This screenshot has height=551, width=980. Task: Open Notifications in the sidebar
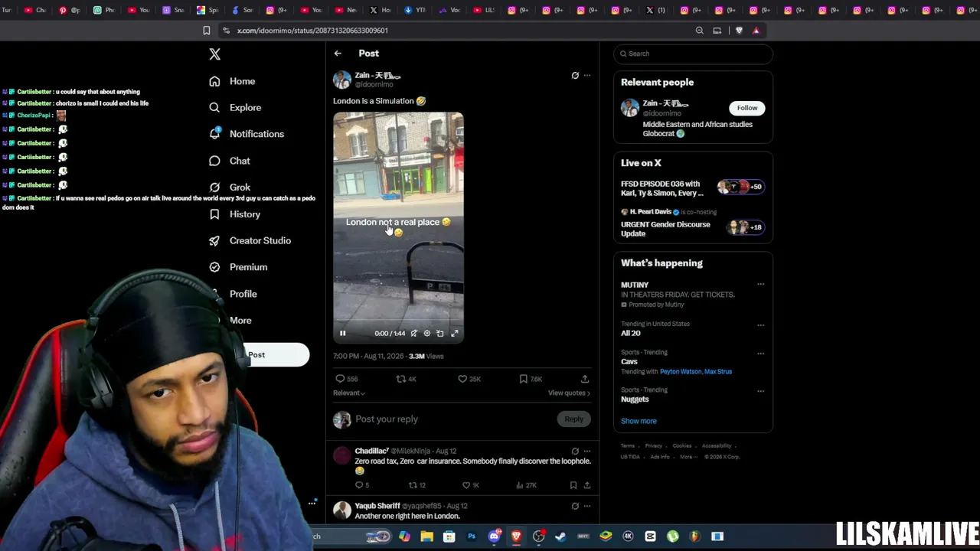[247, 134]
